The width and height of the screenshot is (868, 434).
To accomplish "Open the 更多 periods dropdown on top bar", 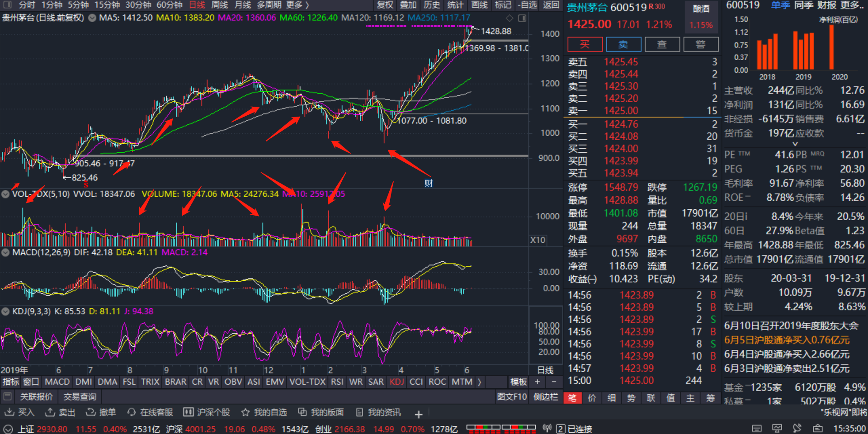I will [x=297, y=5].
